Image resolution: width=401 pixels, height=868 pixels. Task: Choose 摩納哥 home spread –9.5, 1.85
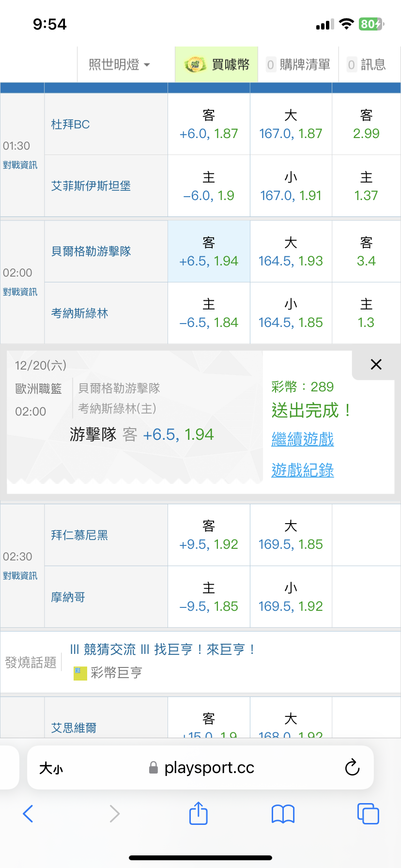209,597
